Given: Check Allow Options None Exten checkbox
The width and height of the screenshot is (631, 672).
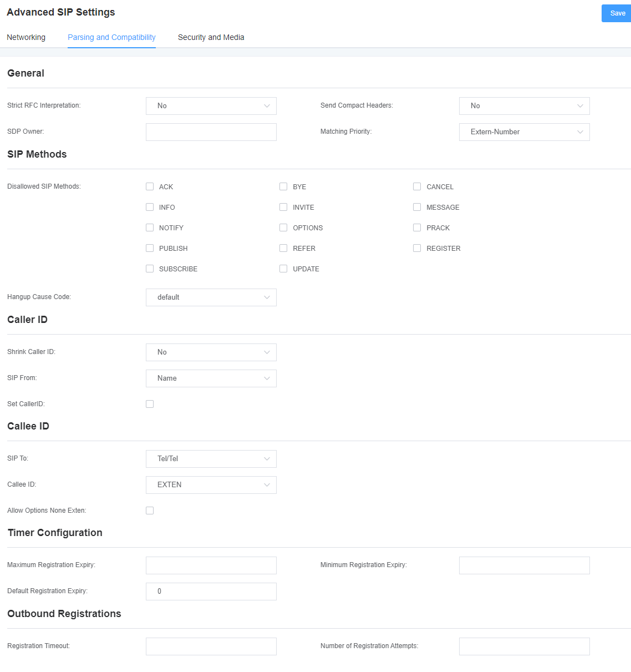Looking at the screenshot, I should pos(150,511).
